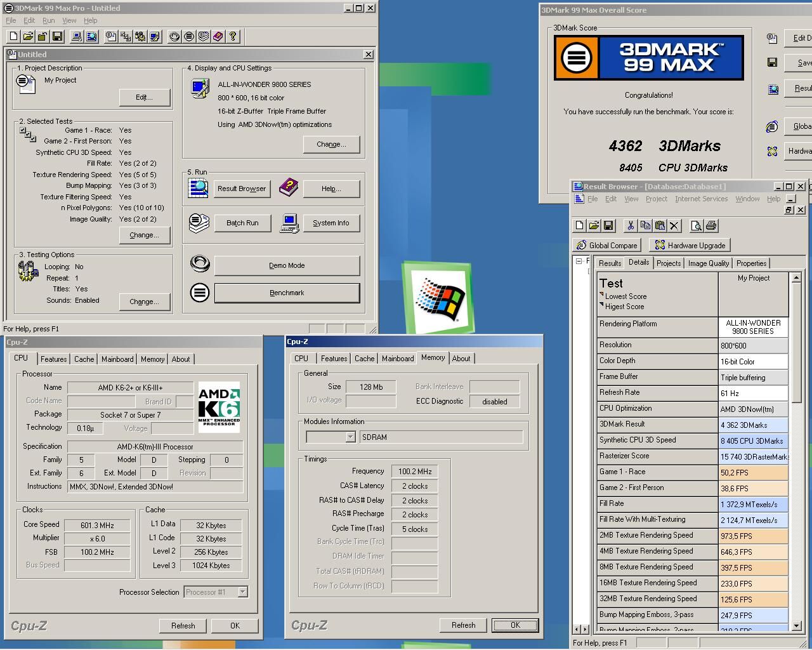
Task: Click 'My Project' column header in details
Action: click(x=754, y=294)
